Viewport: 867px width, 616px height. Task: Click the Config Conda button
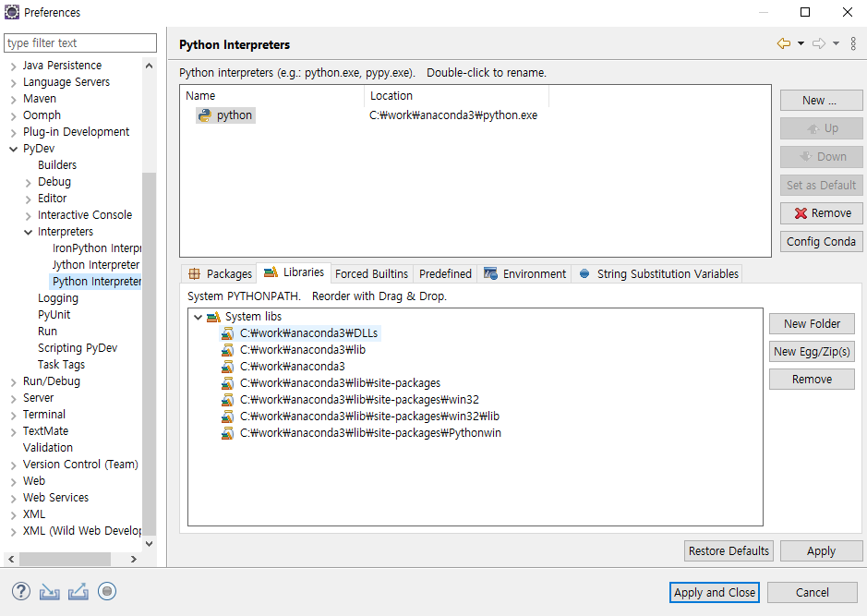point(821,242)
